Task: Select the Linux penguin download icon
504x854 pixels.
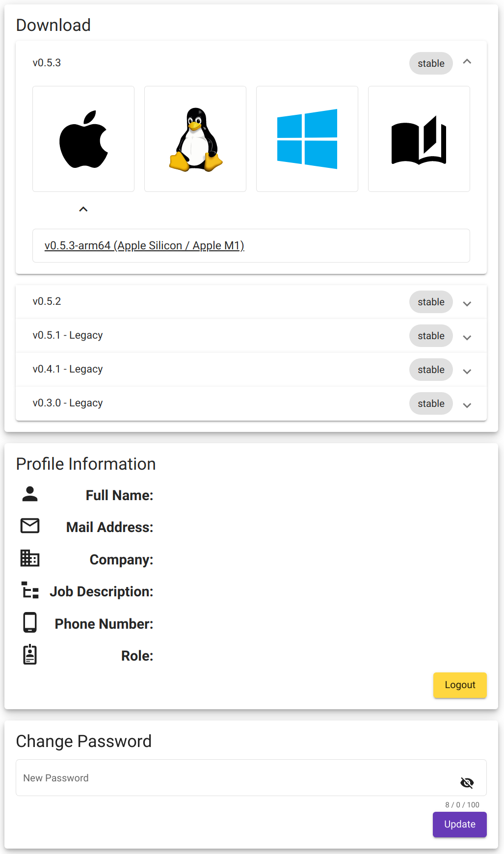Action: coord(195,139)
